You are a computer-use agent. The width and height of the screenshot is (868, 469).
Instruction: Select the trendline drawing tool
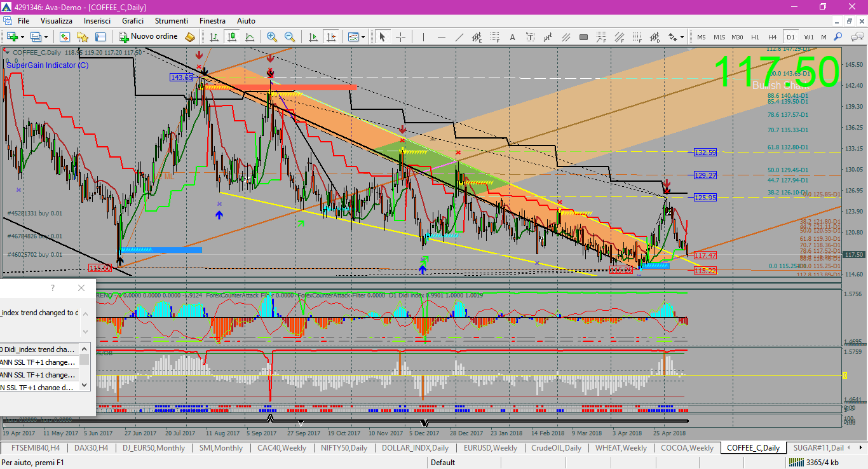tap(459, 37)
